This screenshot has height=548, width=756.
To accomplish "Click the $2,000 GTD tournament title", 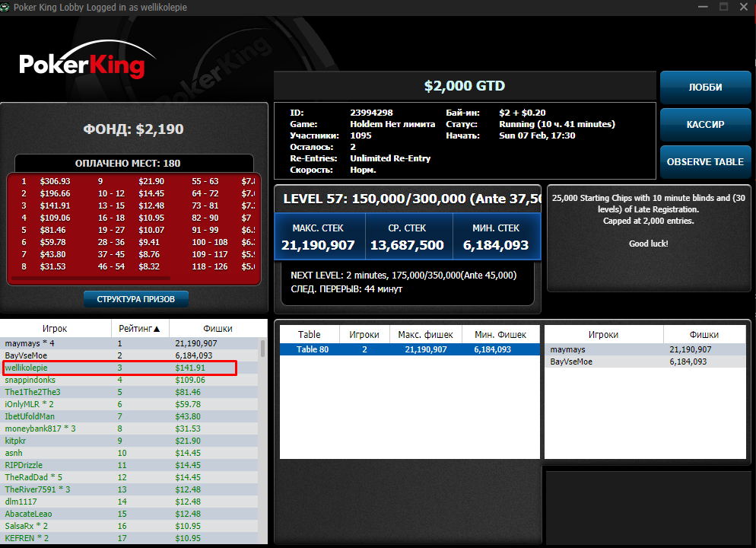I will [465, 86].
